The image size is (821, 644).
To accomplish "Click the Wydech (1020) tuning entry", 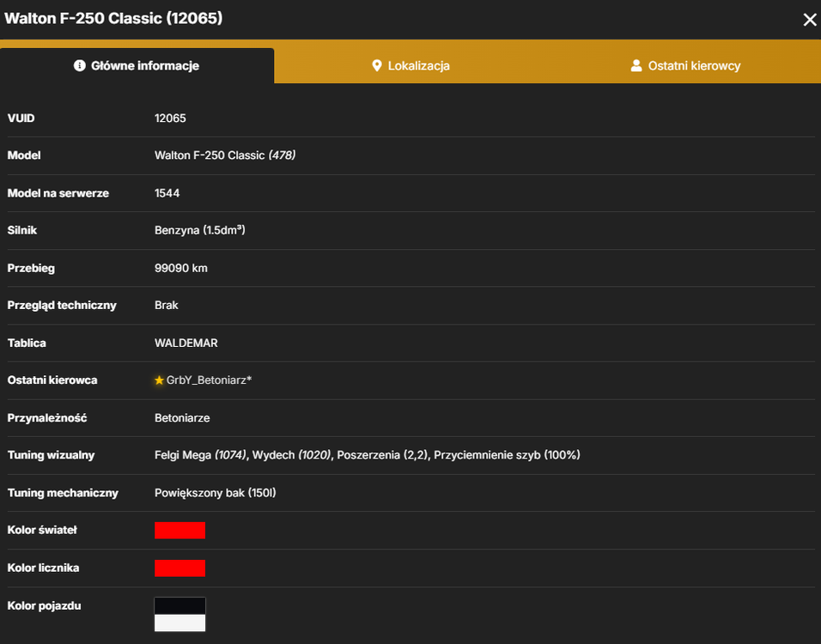I will pos(292,455).
